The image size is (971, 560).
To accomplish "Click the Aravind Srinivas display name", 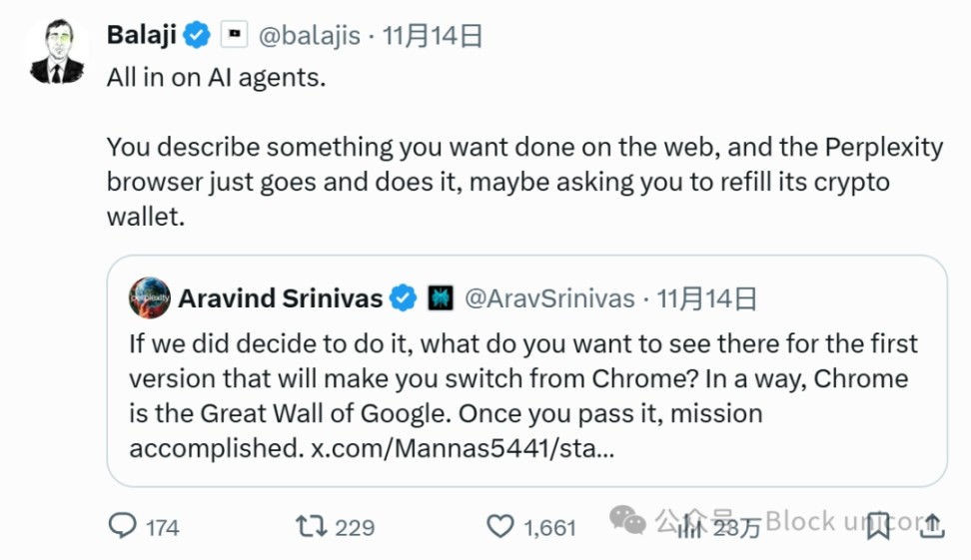I will [x=281, y=298].
